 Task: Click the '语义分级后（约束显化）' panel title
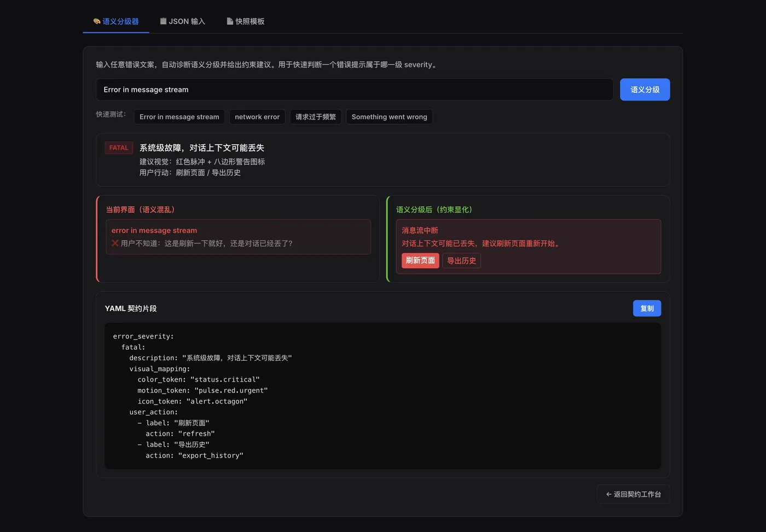coord(434,209)
